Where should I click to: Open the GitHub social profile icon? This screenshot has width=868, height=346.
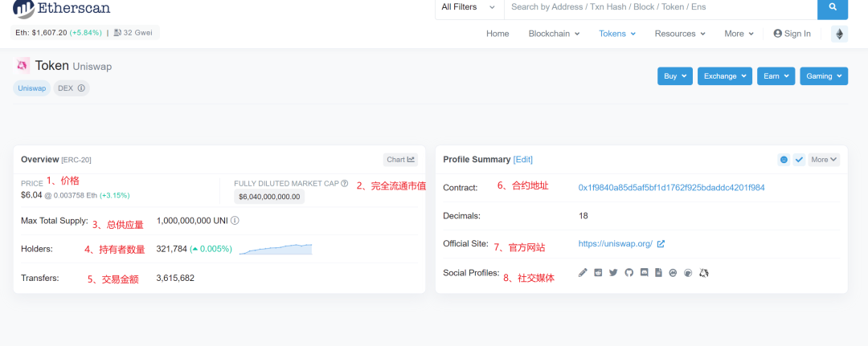pos(628,272)
